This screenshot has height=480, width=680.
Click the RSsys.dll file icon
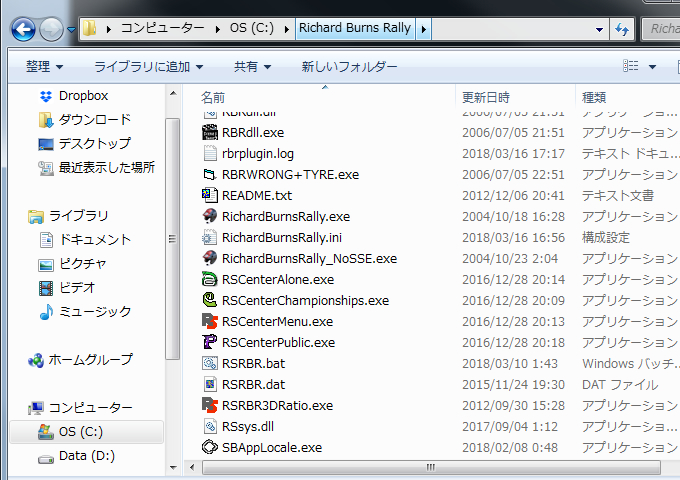click(210, 426)
